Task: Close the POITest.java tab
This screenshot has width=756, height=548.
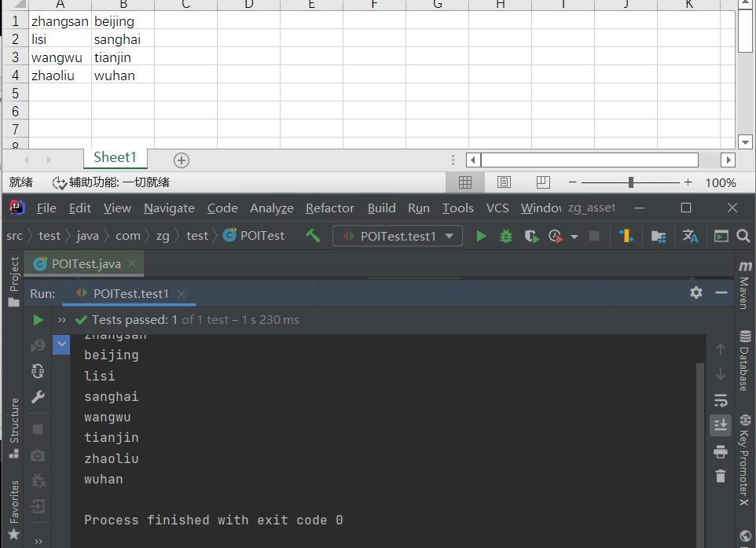Action: tap(132, 263)
